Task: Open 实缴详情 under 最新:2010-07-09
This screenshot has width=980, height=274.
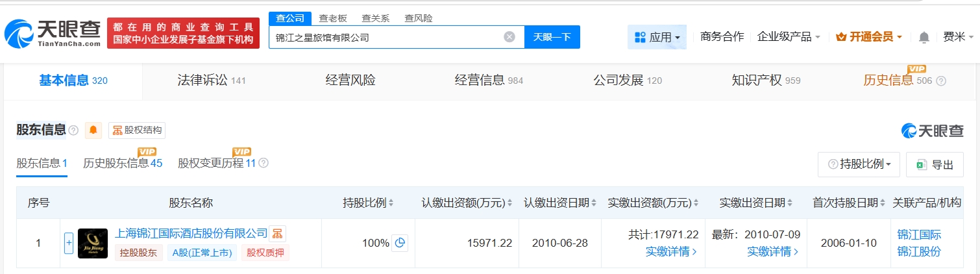Action: [x=772, y=251]
